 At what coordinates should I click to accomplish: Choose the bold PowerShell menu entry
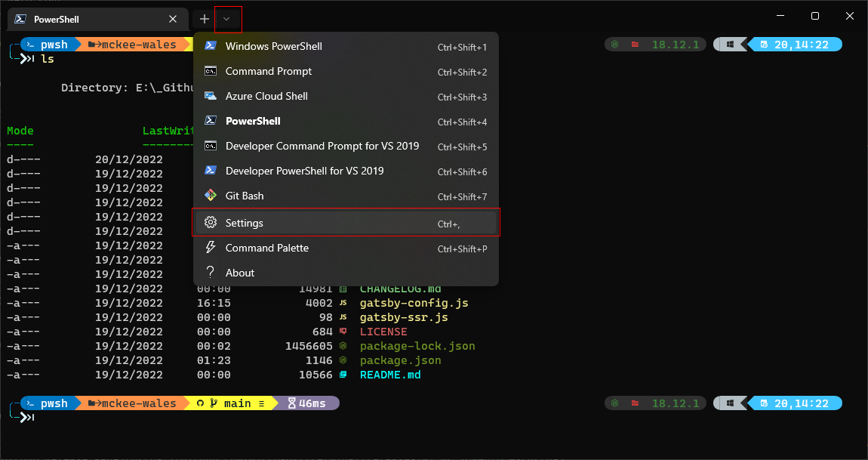[346, 122]
